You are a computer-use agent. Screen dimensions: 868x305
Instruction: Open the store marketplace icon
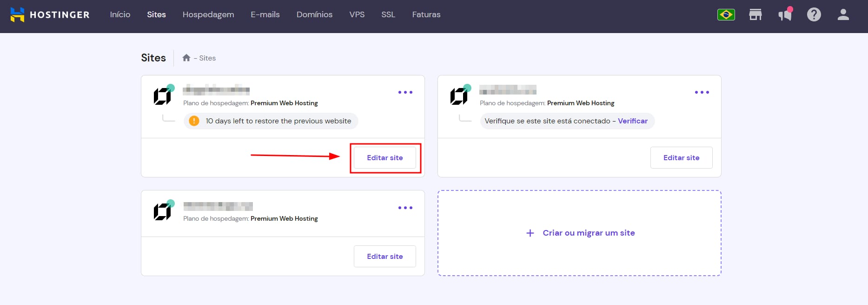pyautogui.click(x=755, y=15)
